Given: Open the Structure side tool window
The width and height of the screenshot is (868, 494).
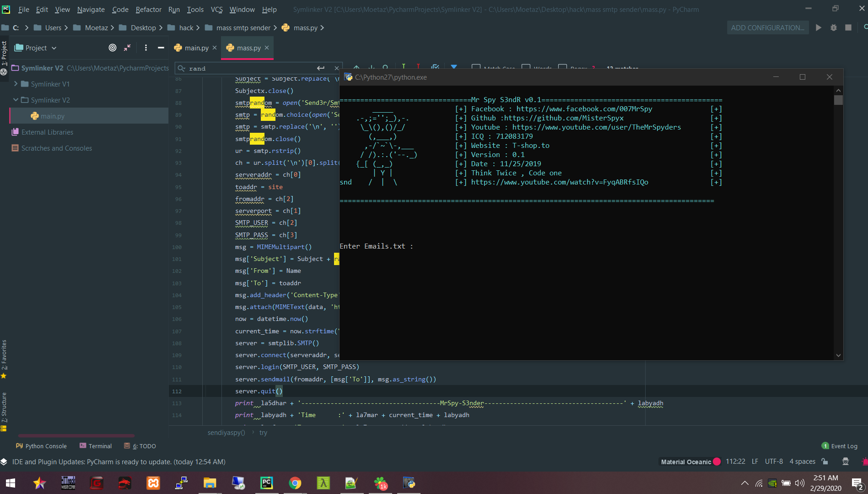Looking at the screenshot, I should tap(4, 411).
